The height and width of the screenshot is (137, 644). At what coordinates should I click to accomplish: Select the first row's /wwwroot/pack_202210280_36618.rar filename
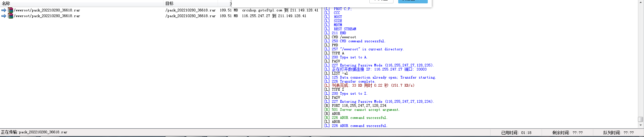[x=47, y=10]
